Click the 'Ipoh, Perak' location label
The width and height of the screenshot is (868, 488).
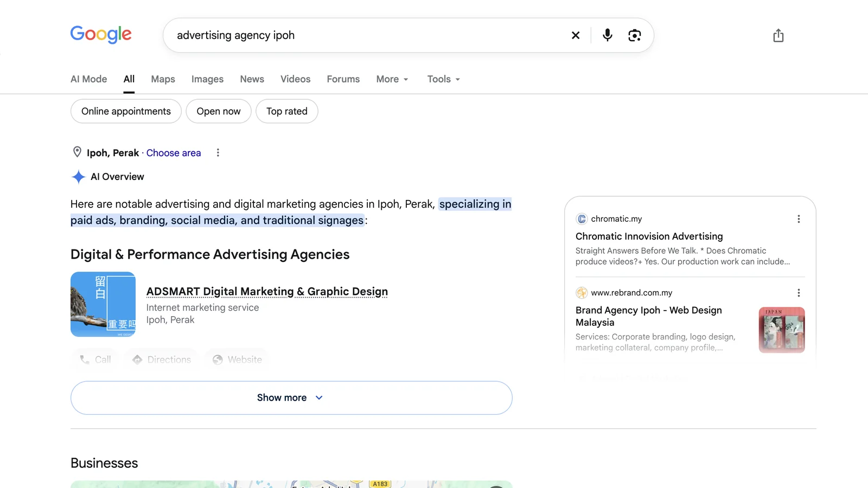click(x=113, y=153)
